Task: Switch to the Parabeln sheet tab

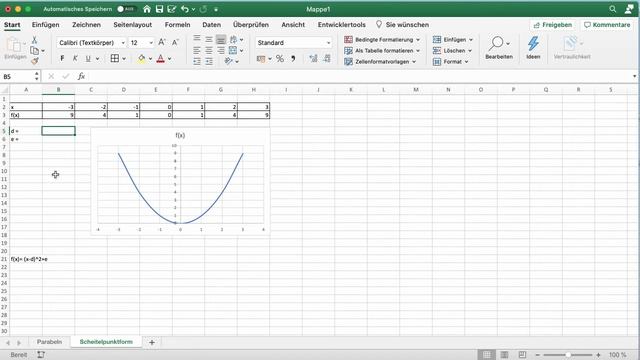Action: pos(49,342)
